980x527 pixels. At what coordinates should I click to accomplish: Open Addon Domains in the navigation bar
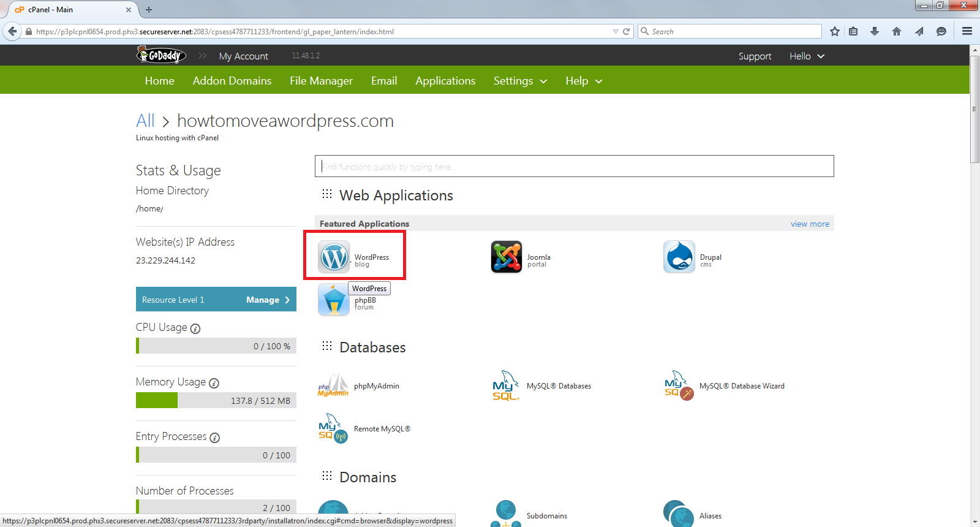pos(232,81)
